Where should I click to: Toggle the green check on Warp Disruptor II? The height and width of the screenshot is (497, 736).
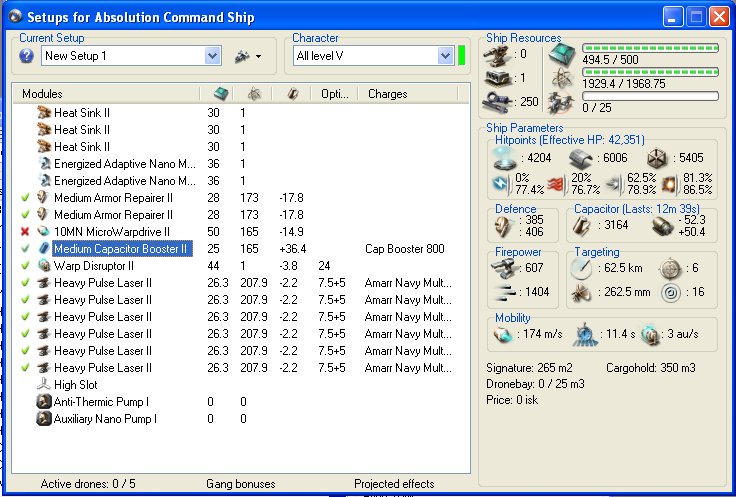click(25, 266)
